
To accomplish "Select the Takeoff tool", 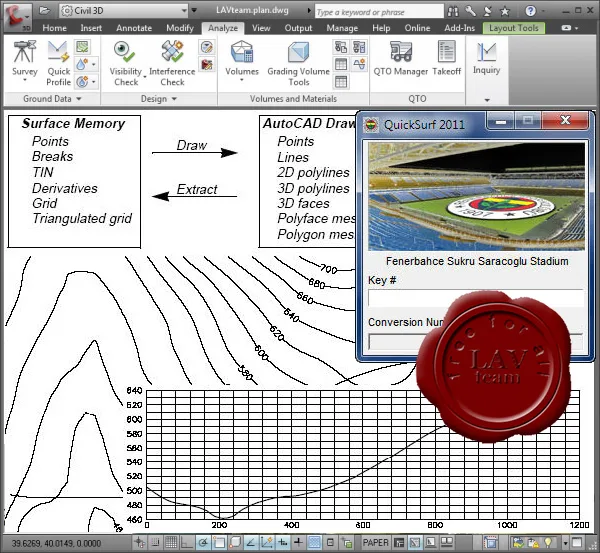I will [x=447, y=58].
